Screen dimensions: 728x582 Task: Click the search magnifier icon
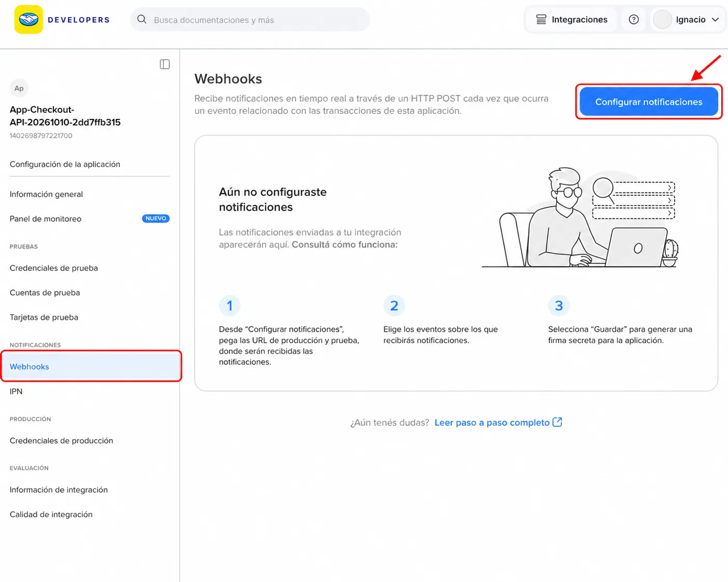point(142,20)
